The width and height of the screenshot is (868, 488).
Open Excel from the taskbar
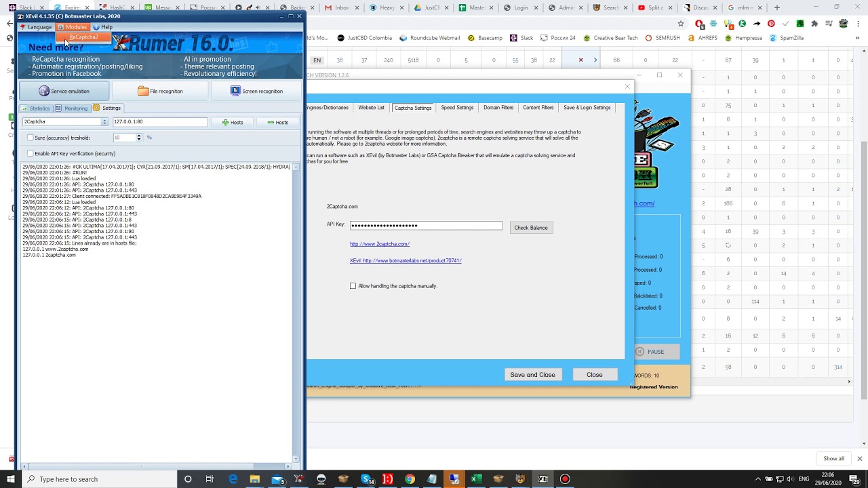pos(476,479)
